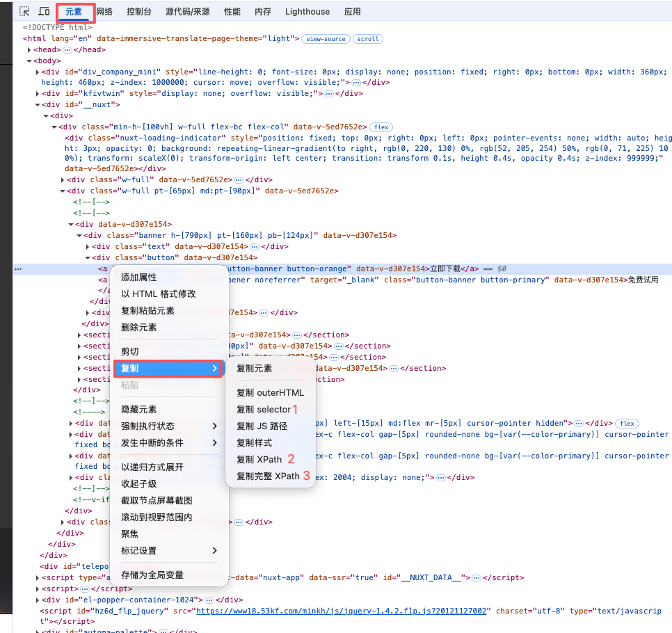672x633 pixels.
Task: Expand the head element node
Action: pos(29,49)
